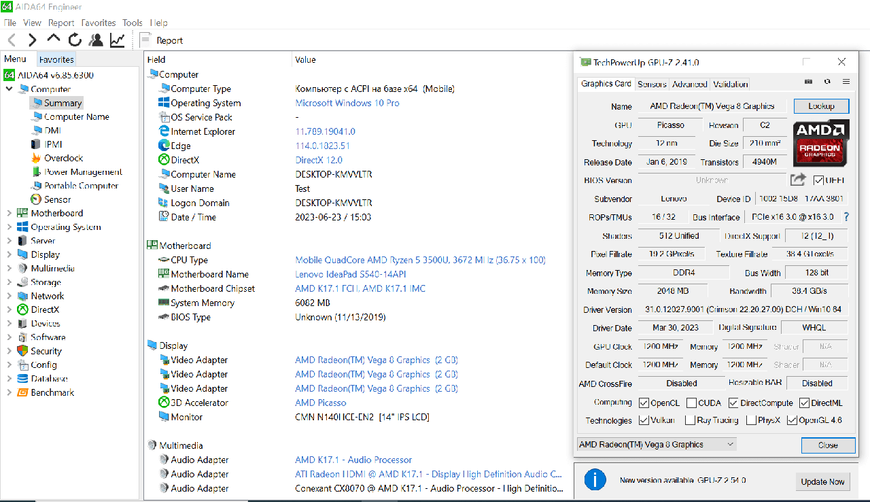Toggle the UEFI checkbox
Screen dimensions: 870x502
pyautogui.click(x=818, y=180)
